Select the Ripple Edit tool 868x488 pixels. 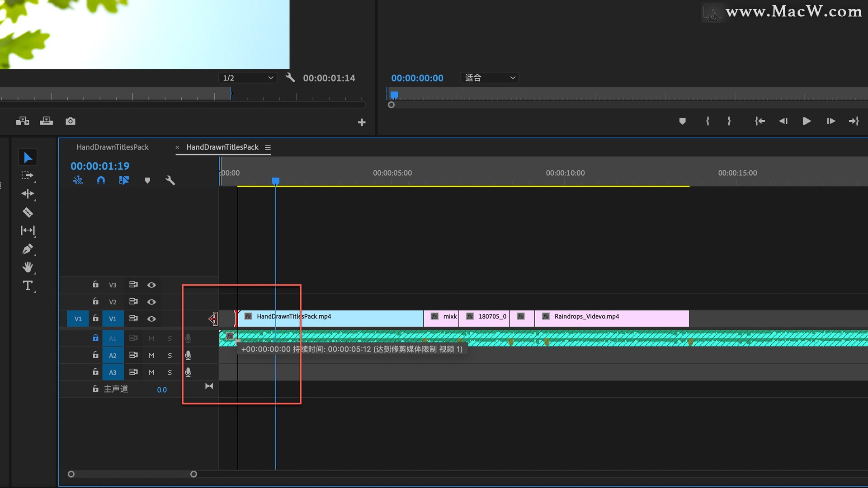(x=28, y=194)
